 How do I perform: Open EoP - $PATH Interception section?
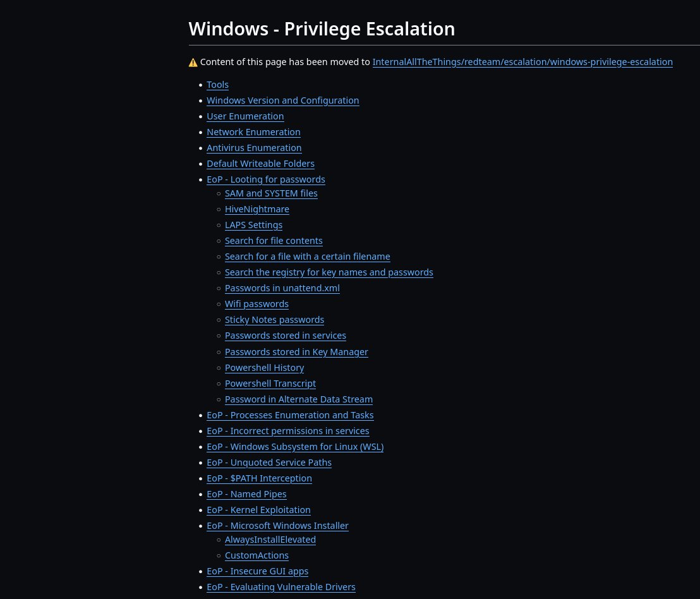coord(260,478)
